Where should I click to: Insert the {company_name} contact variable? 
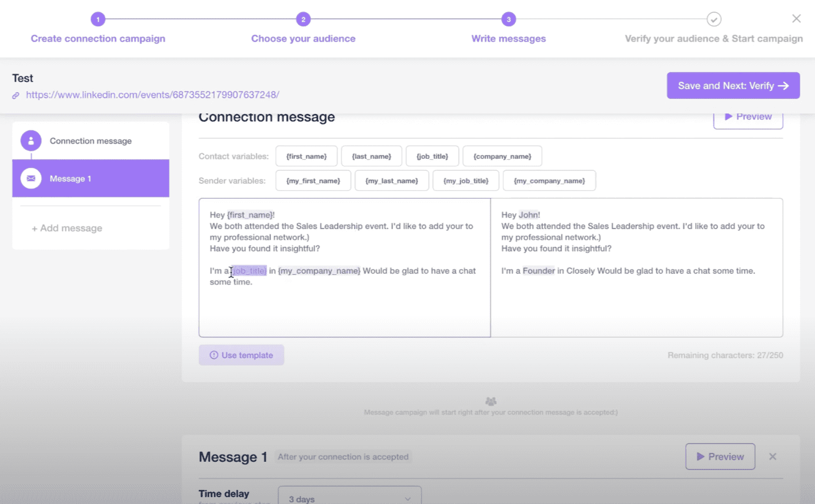[x=502, y=156]
